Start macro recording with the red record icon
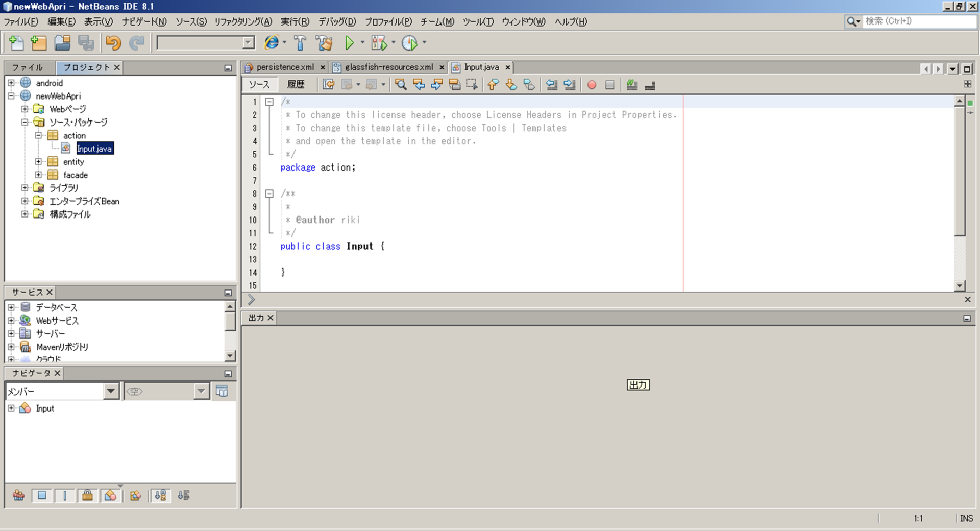980x531 pixels. click(x=591, y=85)
